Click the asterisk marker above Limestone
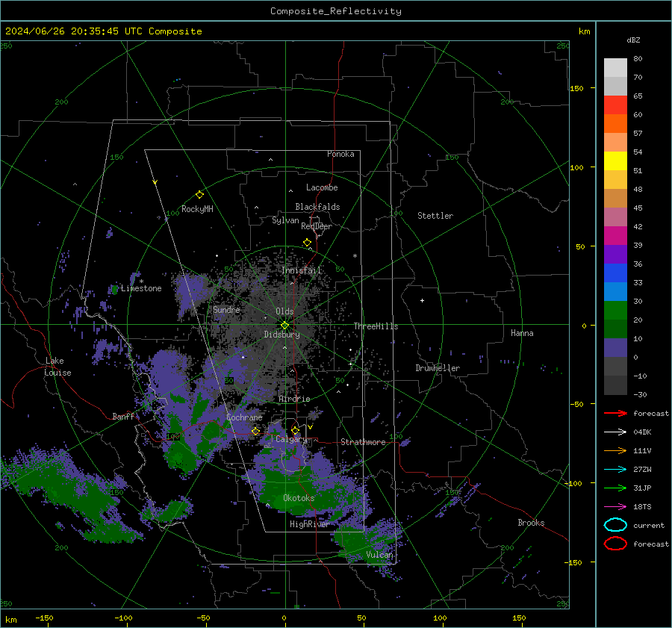The height and width of the screenshot is (628, 672). [x=141, y=282]
